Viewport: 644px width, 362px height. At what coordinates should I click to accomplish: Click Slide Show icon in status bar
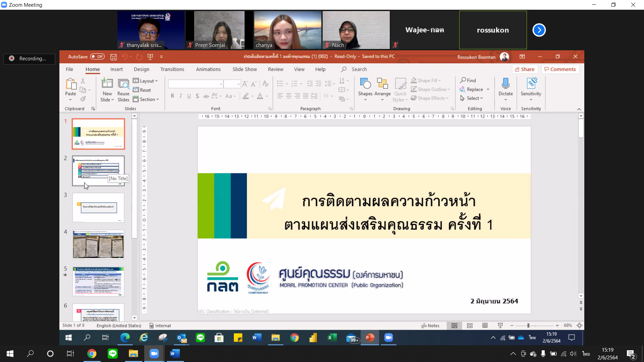pyautogui.click(x=500, y=325)
